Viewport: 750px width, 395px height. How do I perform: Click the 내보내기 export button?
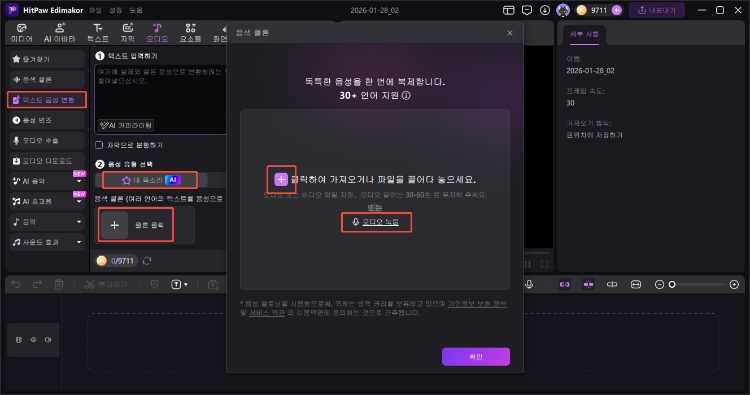tap(657, 10)
